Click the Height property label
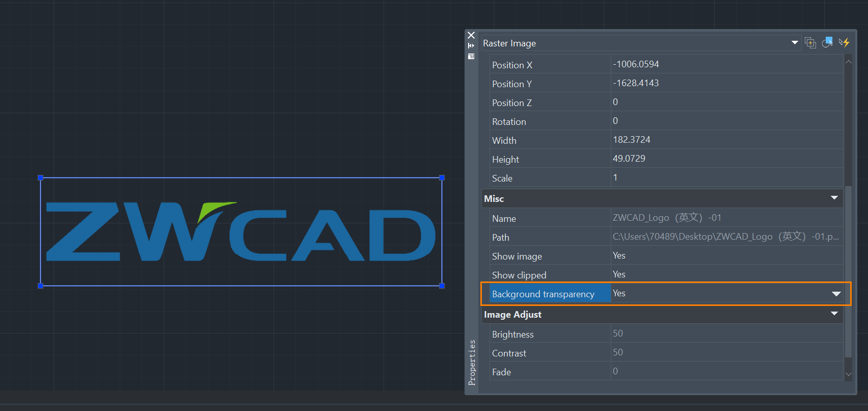The height and width of the screenshot is (411, 868). pos(505,160)
